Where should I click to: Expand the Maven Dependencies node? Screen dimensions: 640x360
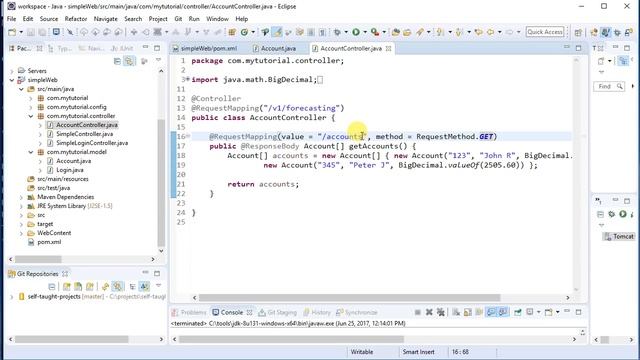tap(21, 197)
